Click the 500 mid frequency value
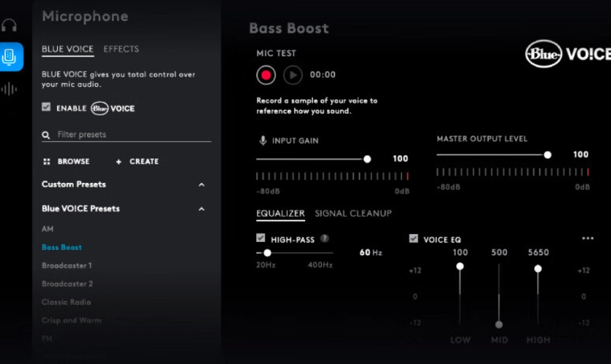The image size is (611, 364). coord(499,252)
